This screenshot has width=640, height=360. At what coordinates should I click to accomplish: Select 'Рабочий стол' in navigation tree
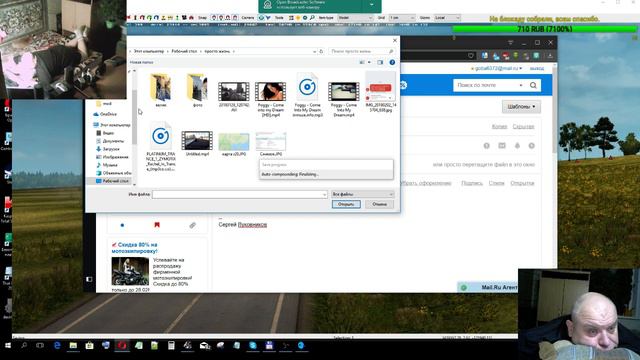click(x=112, y=181)
